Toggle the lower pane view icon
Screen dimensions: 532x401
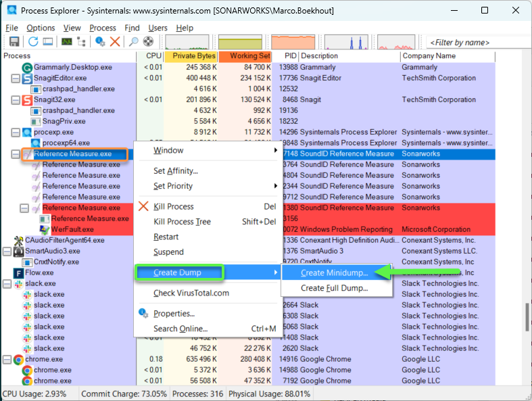tap(48, 41)
